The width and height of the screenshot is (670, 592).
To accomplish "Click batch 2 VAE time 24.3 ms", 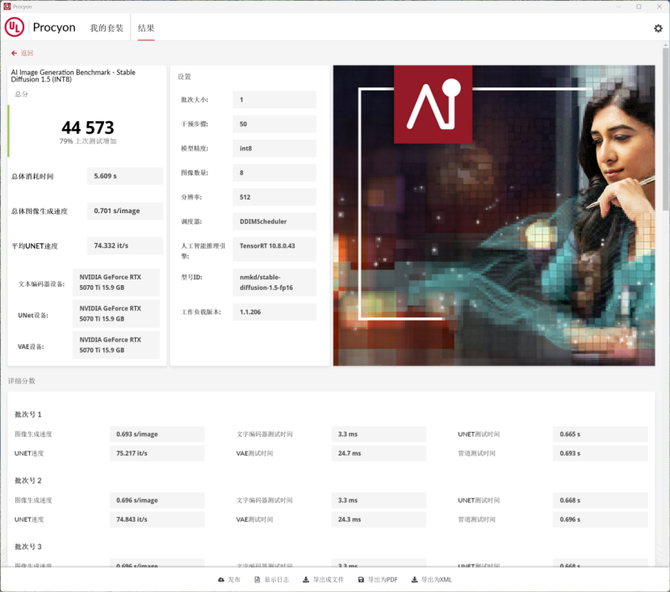I will tap(379, 519).
